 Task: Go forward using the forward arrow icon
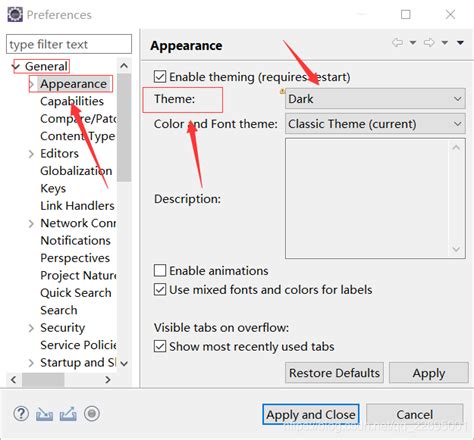429,43
